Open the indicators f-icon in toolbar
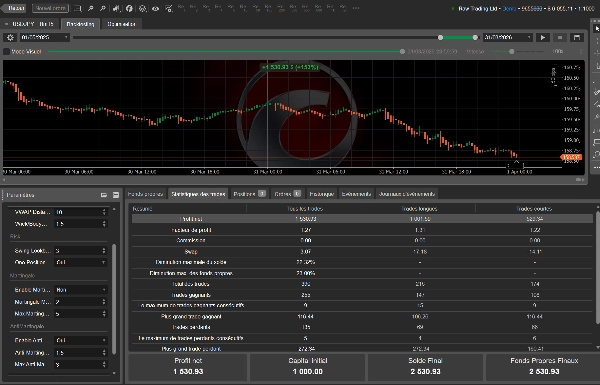This screenshot has width=600, height=385. pyautogui.click(x=129, y=8)
